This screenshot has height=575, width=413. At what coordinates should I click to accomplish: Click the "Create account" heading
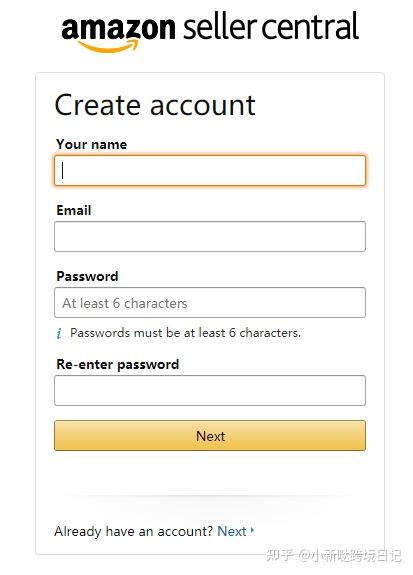pos(155,105)
